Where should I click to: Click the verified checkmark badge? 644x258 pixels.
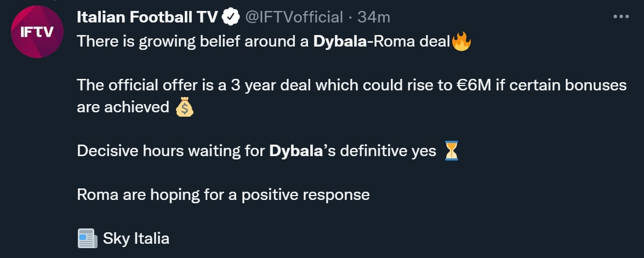(x=230, y=18)
